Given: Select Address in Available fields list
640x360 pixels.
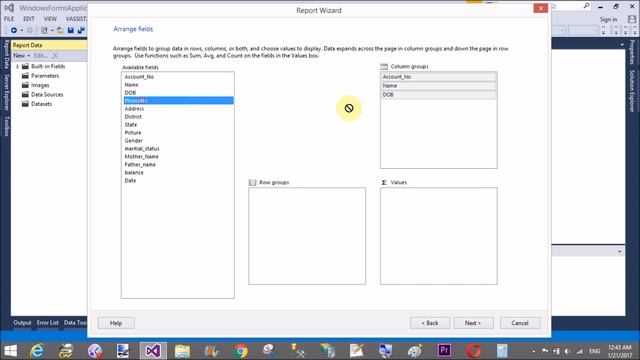Looking at the screenshot, I should pos(178,109).
